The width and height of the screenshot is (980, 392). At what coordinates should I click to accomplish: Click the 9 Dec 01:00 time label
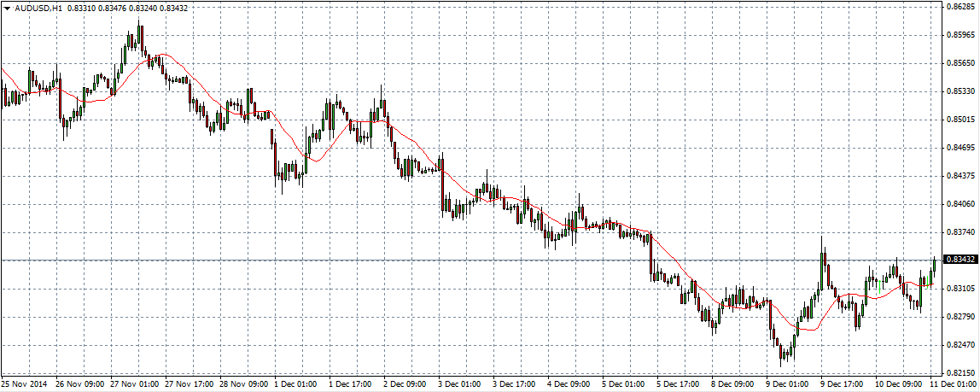tap(788, 384)
